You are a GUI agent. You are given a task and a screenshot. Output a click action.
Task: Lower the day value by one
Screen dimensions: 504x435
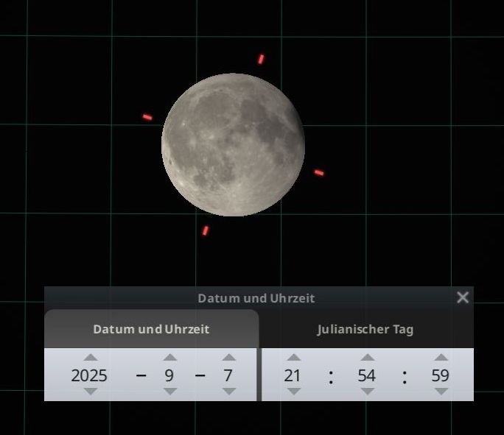(228, 392)
